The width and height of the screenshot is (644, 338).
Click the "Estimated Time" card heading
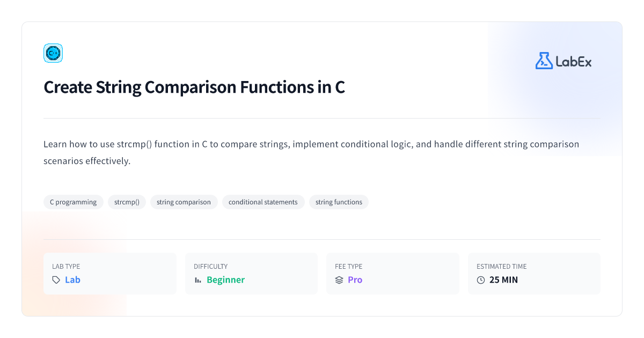[502, 266]
